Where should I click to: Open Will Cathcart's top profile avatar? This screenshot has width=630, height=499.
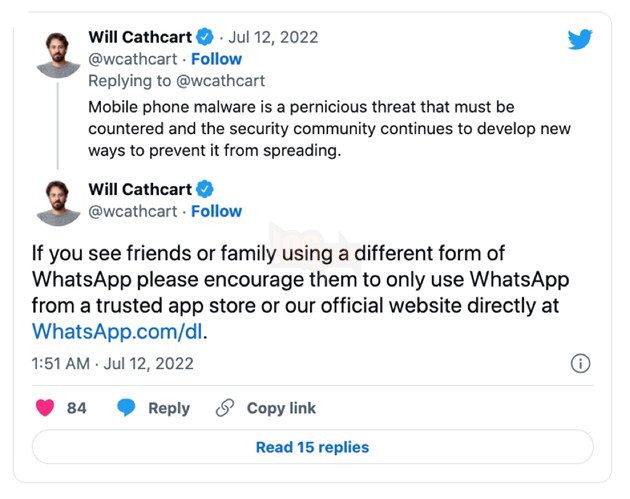pos(58,53)
